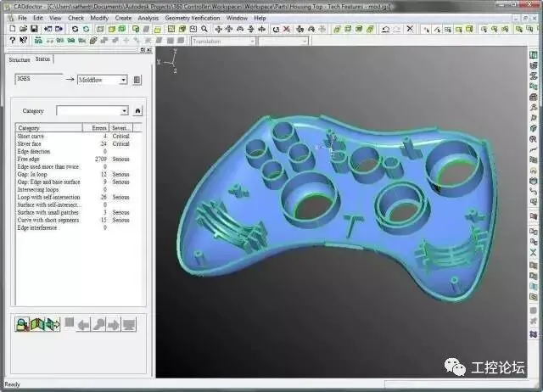Viewport: 543px width, 392px height.
Task: Click the Import arrow icon beside Save
Action: (48, 29)
